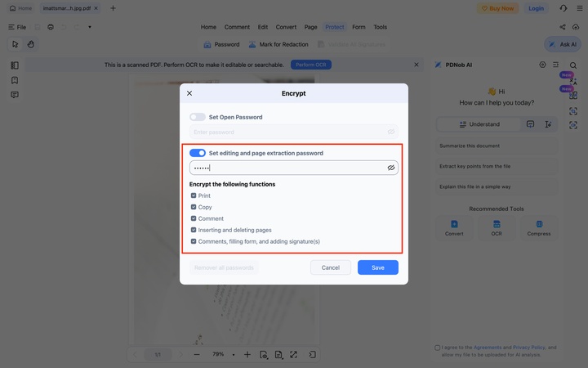Open the Form menu tab
The width and height of the screenshot is (588, 368).
(x=359, y=27)
